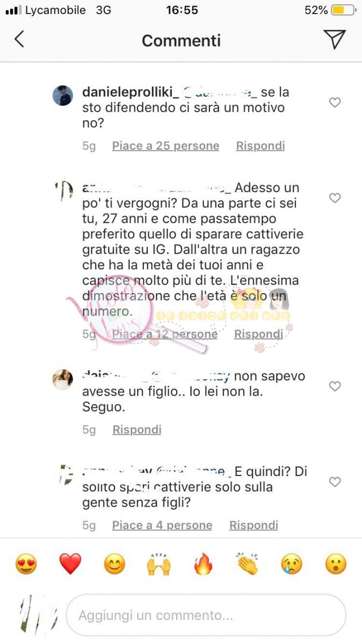Screen dimensions: 362x644
Task: Like the 'non sapevo avesse un figlio' comment
Action: pyautogui.click(x=335, y=386)
